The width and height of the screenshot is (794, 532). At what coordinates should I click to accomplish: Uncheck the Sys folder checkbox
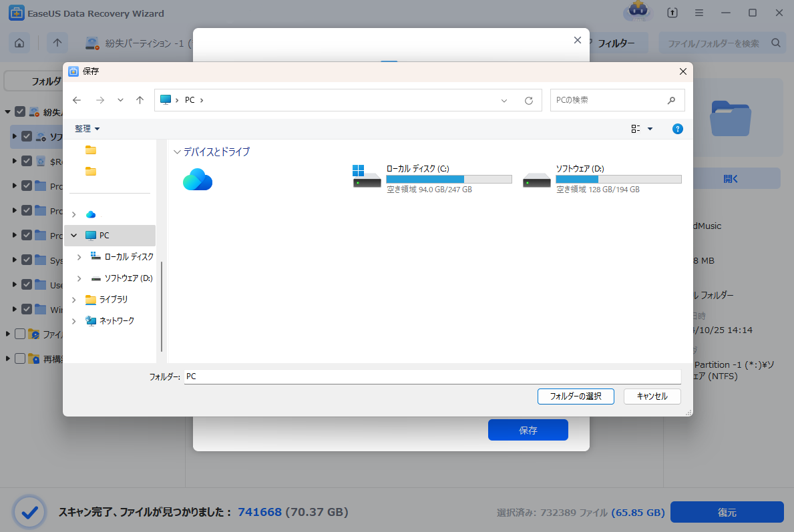(27, 260)
